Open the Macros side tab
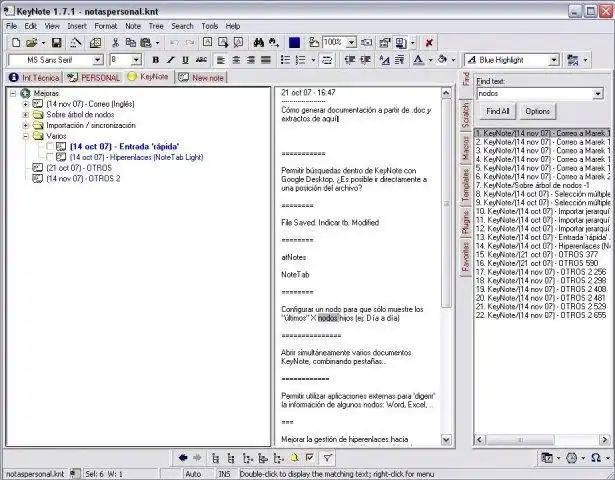 [466, 148]
